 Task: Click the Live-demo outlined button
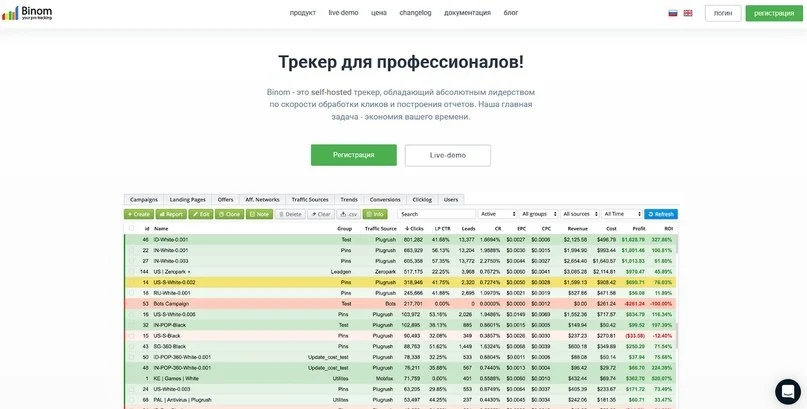click(x=448, y=155)
